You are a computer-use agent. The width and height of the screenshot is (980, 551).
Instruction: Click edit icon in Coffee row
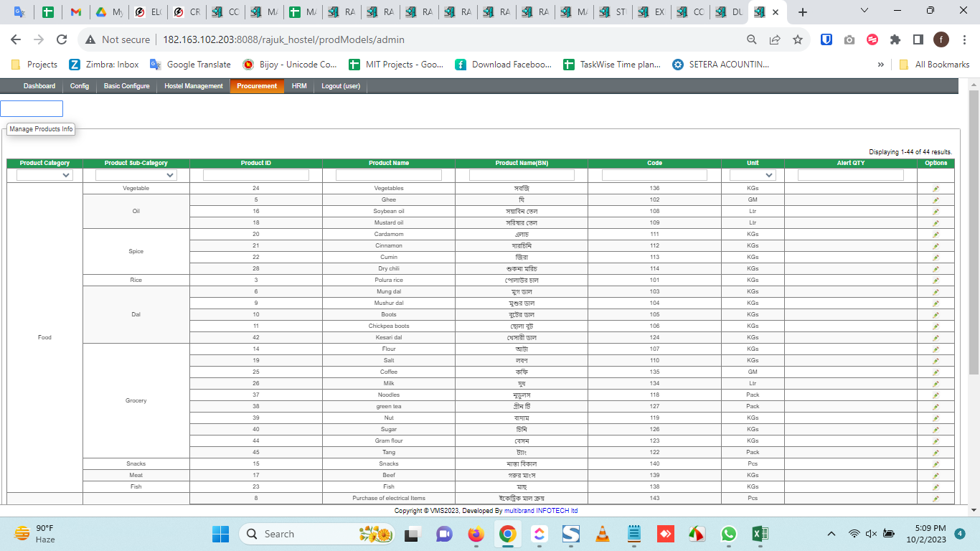click(x=936, y=372)
